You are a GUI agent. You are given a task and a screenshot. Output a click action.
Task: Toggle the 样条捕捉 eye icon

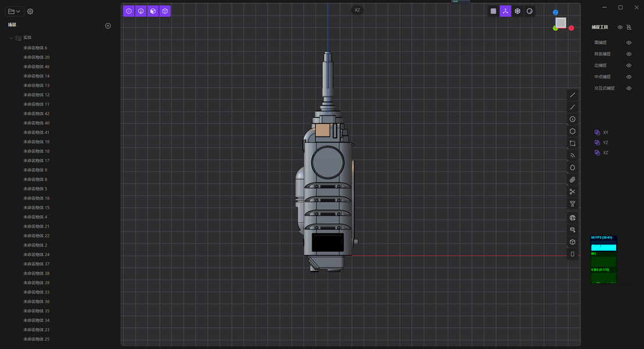(629, 54)
